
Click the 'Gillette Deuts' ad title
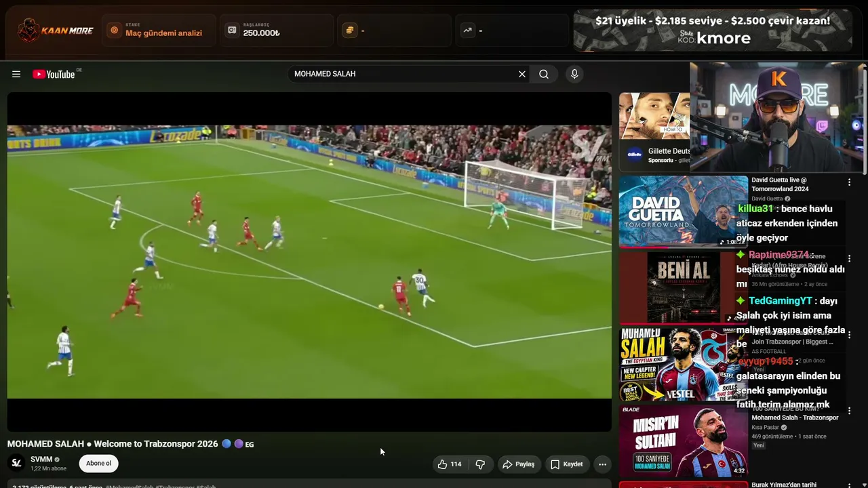669,151
